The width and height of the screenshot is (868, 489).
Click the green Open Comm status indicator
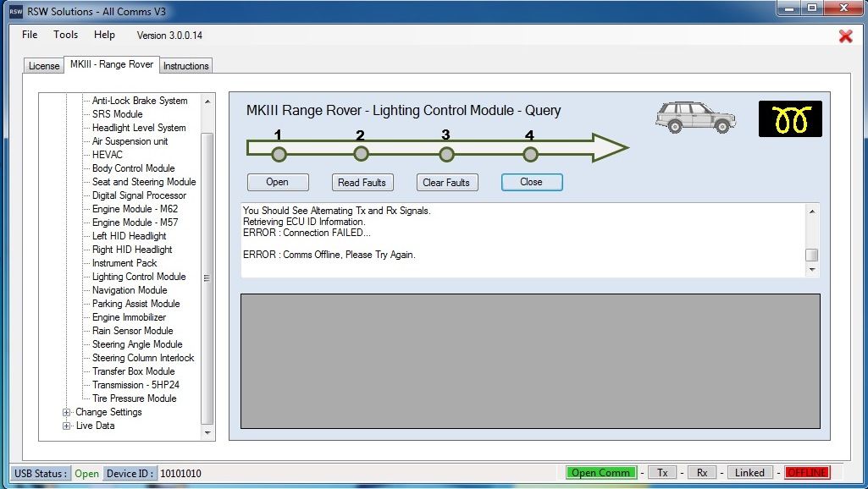click(x=601, y=473)
